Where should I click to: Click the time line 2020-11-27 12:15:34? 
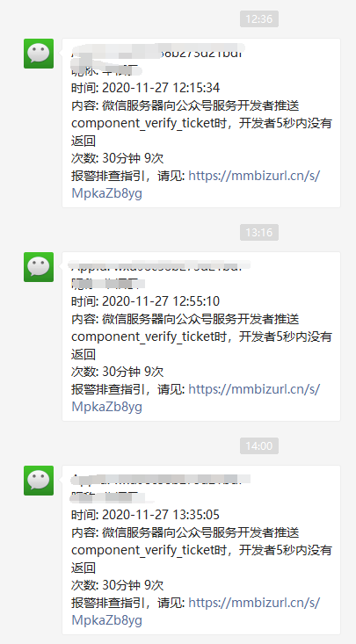point(146,88)
